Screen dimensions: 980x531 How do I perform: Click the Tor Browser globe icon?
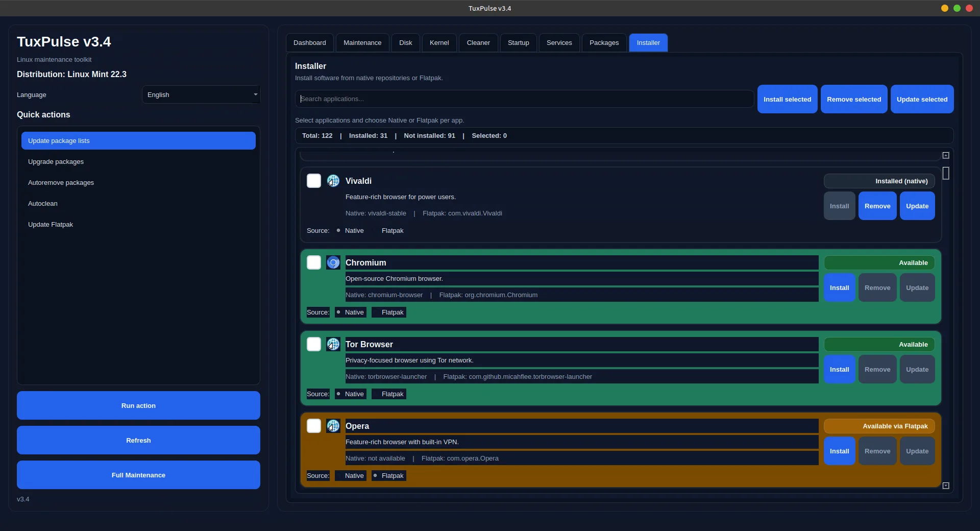[x=333, y=344]
